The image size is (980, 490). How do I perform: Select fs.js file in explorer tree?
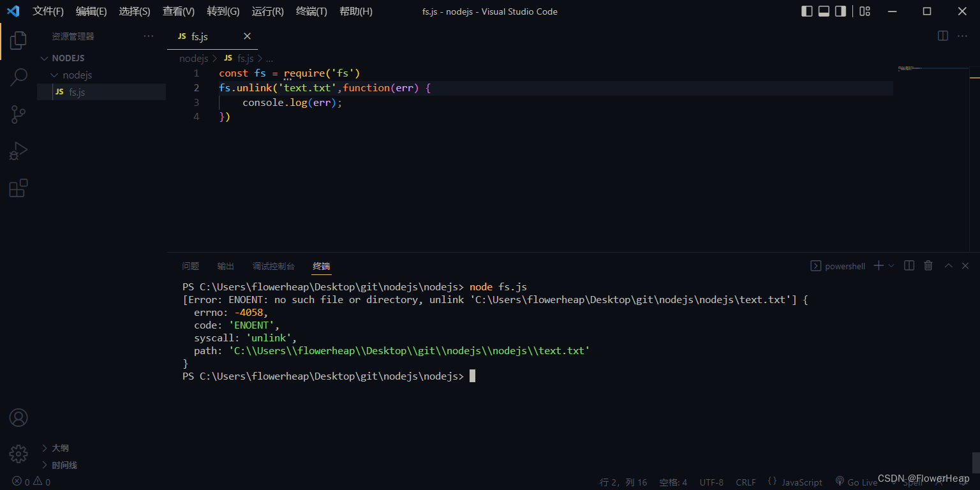click(101, 92)
